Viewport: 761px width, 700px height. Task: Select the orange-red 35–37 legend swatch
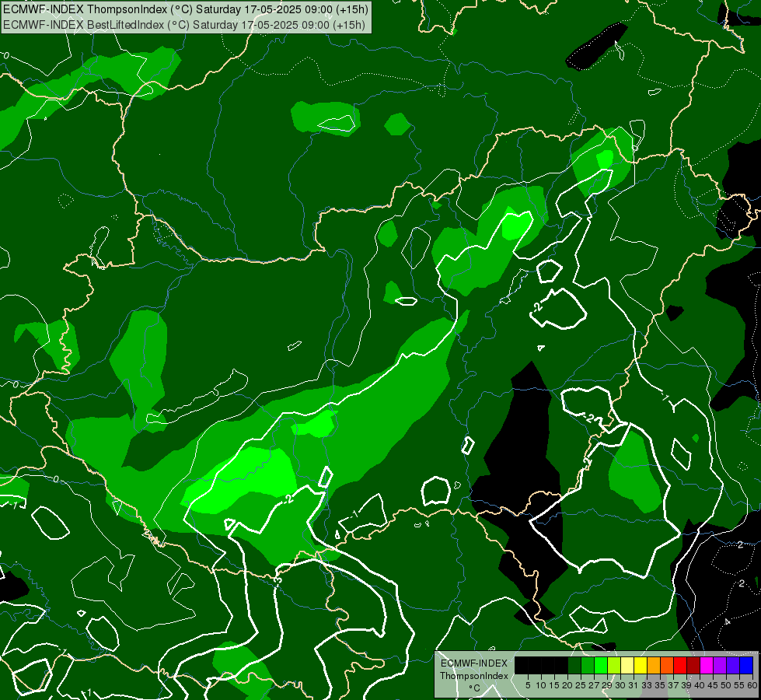[x=666, y=665]
